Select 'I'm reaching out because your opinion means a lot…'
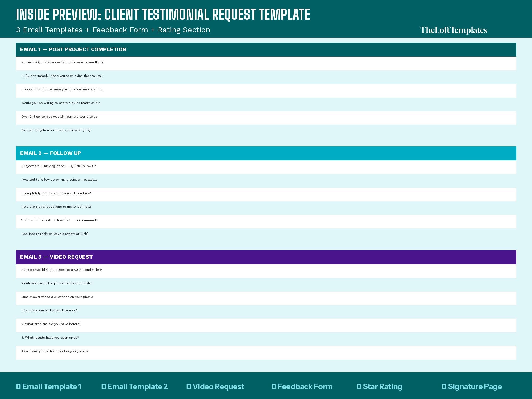 pos(62,89)
